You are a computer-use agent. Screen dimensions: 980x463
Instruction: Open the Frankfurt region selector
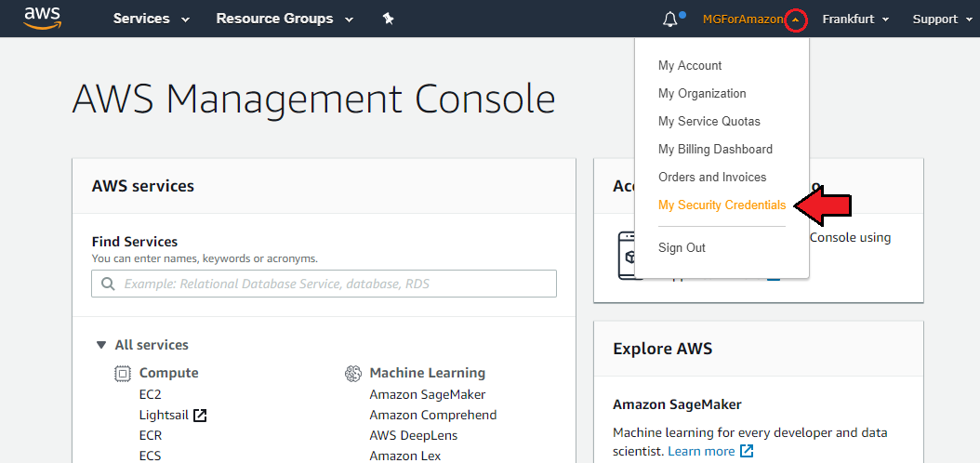(x=855, y=20)
